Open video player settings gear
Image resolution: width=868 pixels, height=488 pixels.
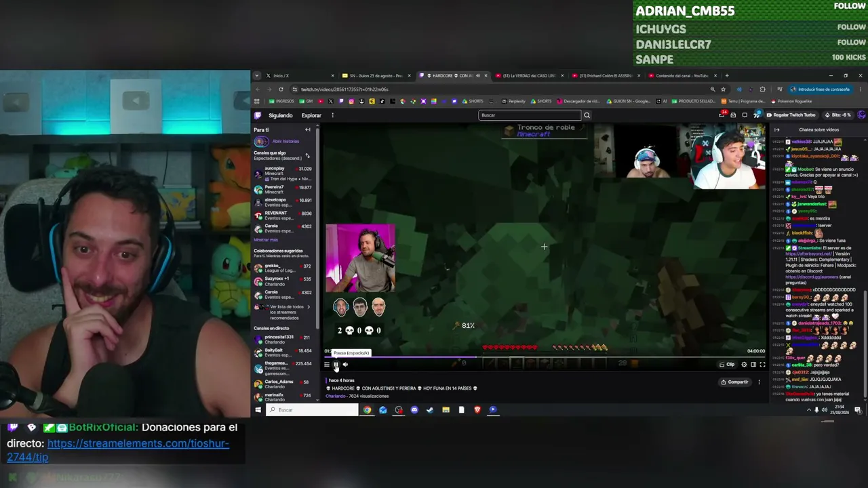[744, 365]
